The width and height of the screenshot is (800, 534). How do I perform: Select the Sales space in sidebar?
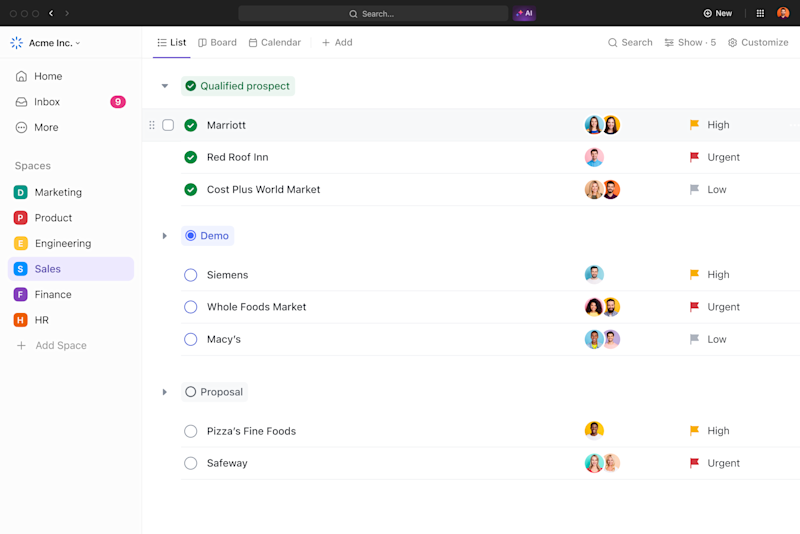click(x=71, y=269)
